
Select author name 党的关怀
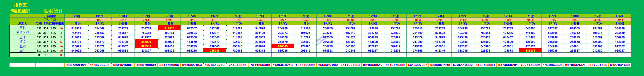(23, 32)
